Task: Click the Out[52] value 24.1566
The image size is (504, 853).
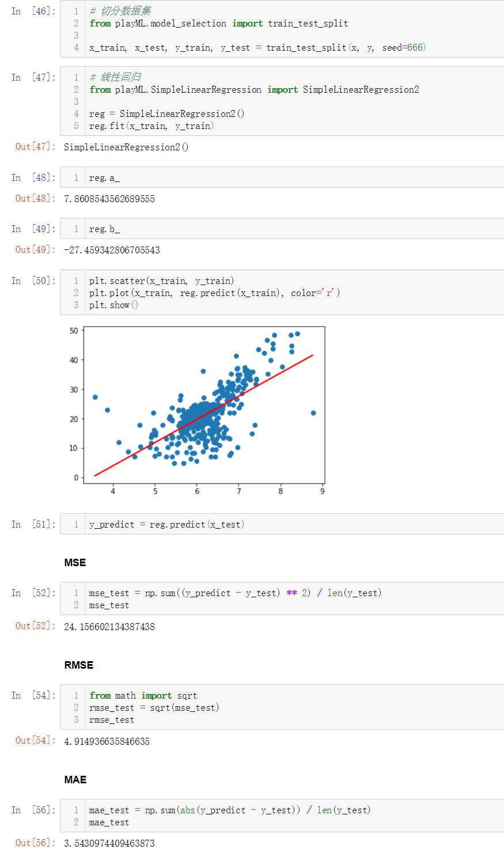Action: (x=109, y=627)
